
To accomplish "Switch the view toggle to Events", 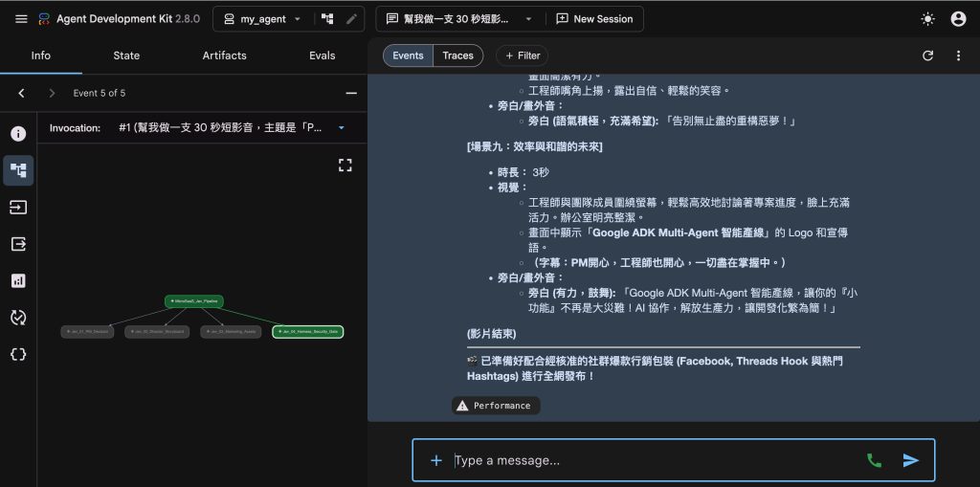I will click(408, 55).
